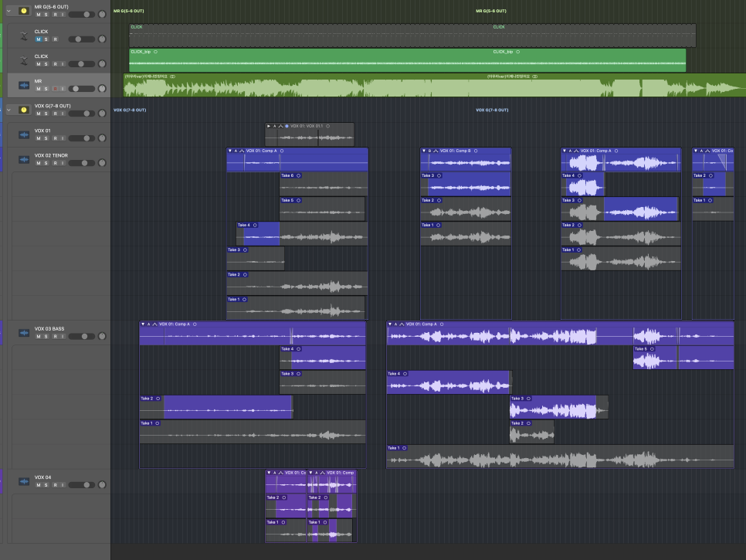The image size is (746, 560).
Task: Click the loop circle beside VOX 01: VOX 01.1
Action: click(x=327, y=126)
